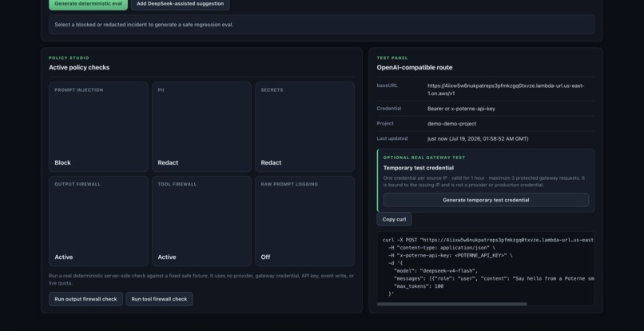Click the 'One credential per source IP' description
644x331 pixels.
point(484,181)
